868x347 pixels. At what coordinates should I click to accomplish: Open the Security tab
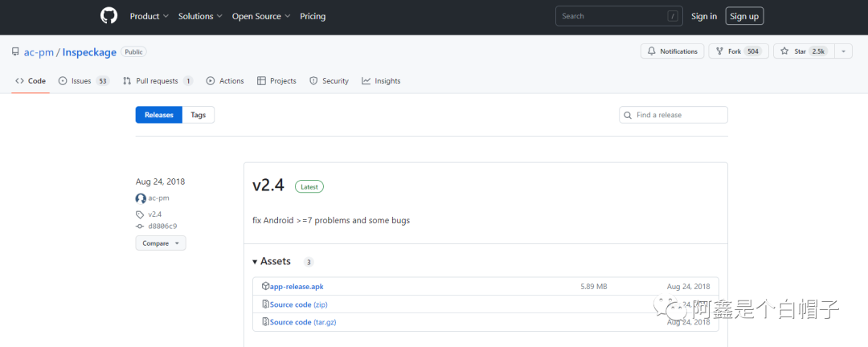pyautogui.click(x=329, y=81)
